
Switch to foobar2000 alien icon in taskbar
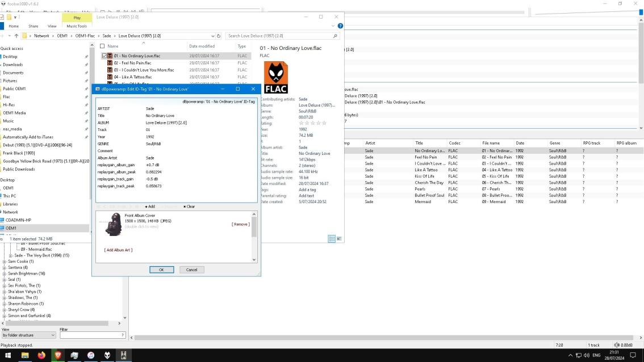[x=107, y=355]
